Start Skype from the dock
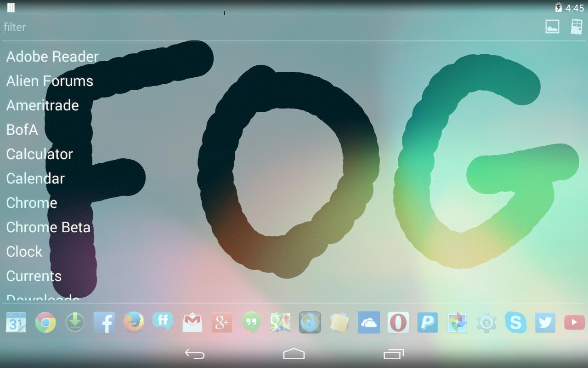The height and width of the screenshot is (368, 588). [515, 322]
